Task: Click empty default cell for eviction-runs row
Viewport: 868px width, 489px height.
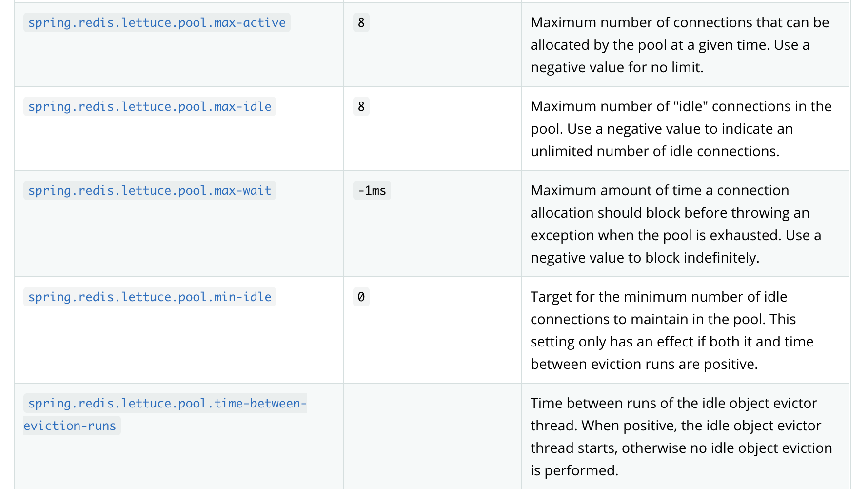Action: point(433,436)
